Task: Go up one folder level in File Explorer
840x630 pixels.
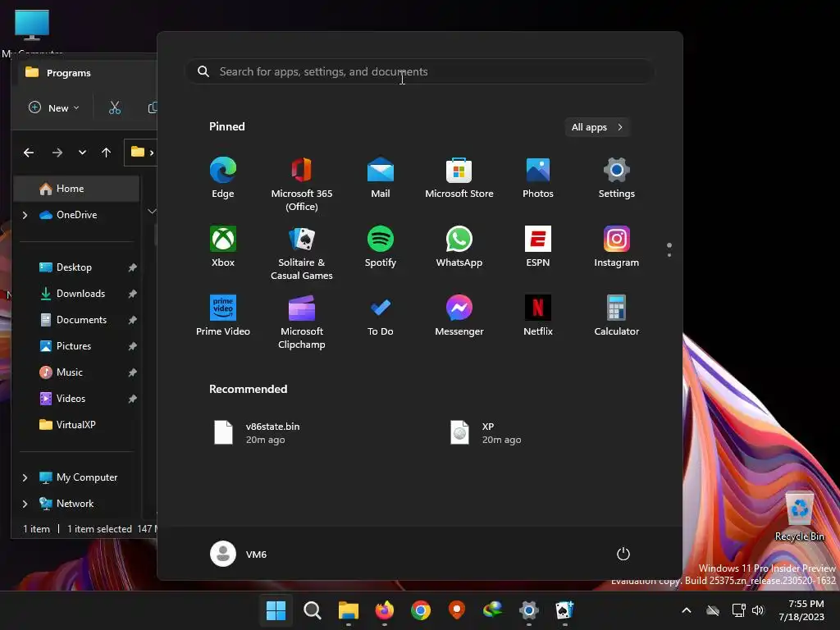Action: click(106, 153)
